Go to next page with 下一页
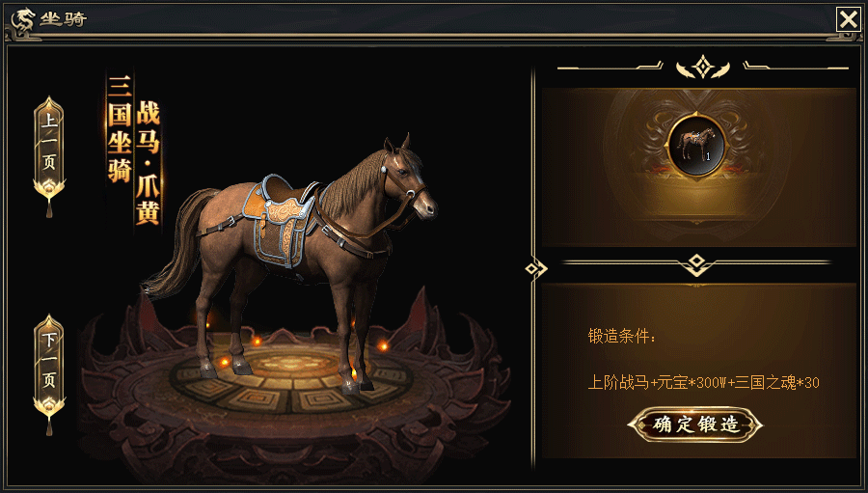This screenshot has width=868, height=493. tap(49, 361)
